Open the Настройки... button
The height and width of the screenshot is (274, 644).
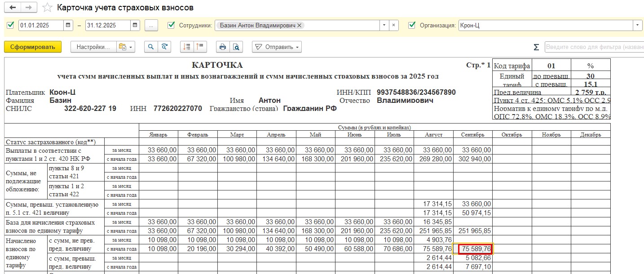pos(93,47)
